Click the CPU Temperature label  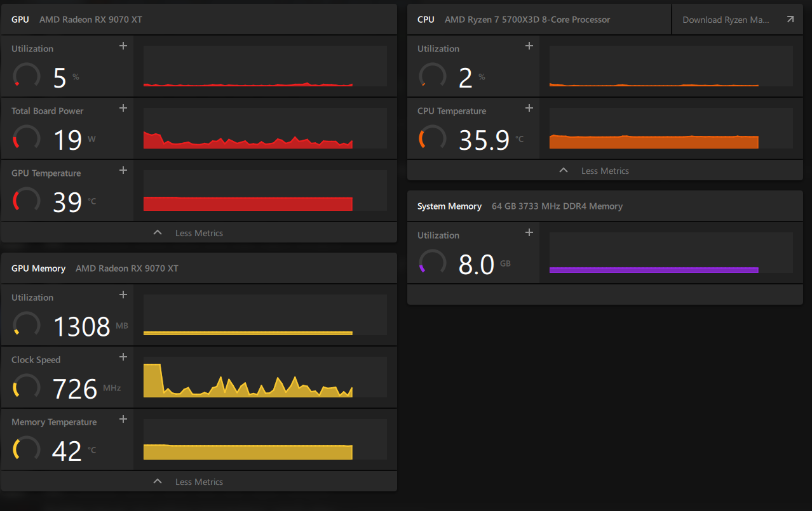[x=452, y=111]
